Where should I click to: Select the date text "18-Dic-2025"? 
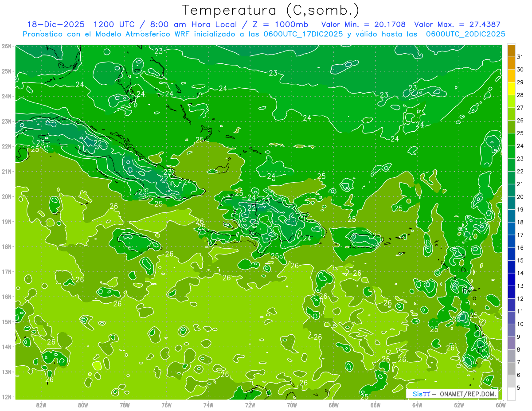[56, 24]
